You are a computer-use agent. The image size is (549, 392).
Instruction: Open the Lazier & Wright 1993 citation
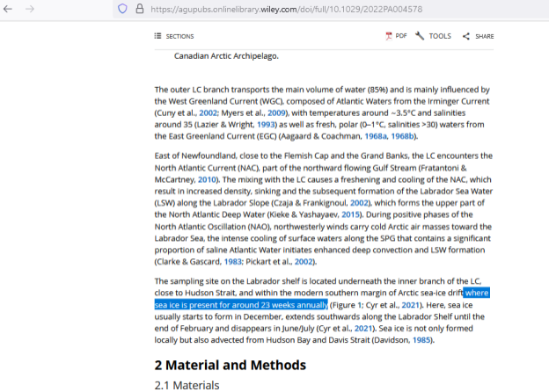point(266,125)
